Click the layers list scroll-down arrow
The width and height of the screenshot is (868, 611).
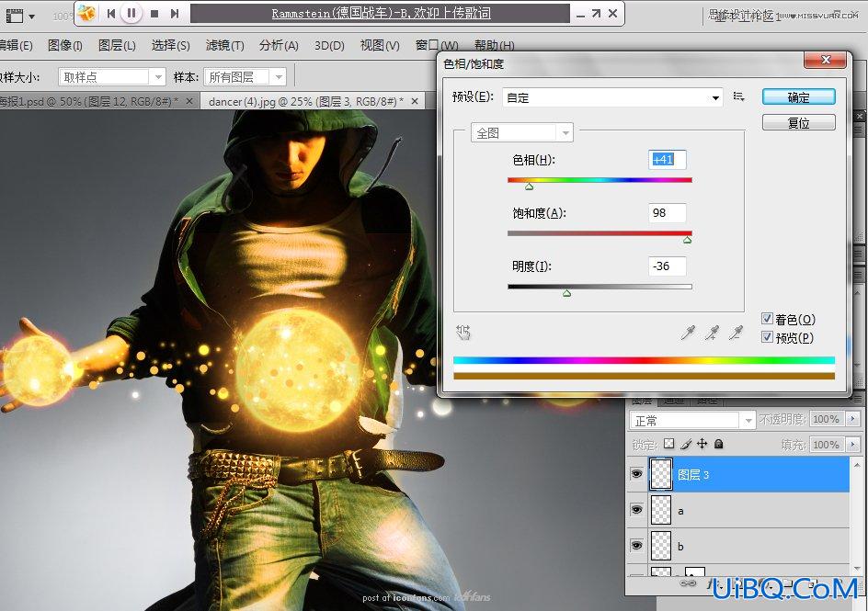[858, 570]
